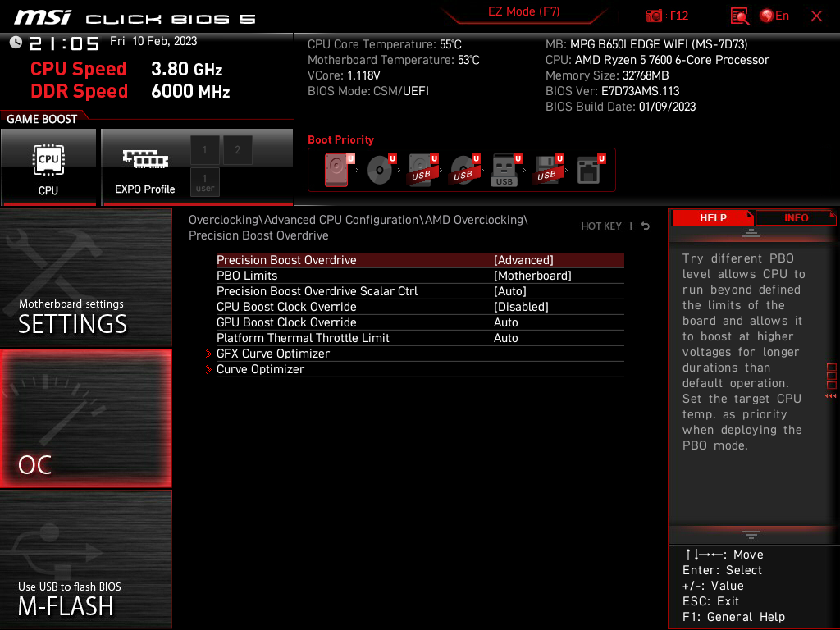Image resolution: width=840 pixels, height=630 pixels.
Task: Select the USB key boot device icon
Action: pyautogui.click(x=505, y=170)
